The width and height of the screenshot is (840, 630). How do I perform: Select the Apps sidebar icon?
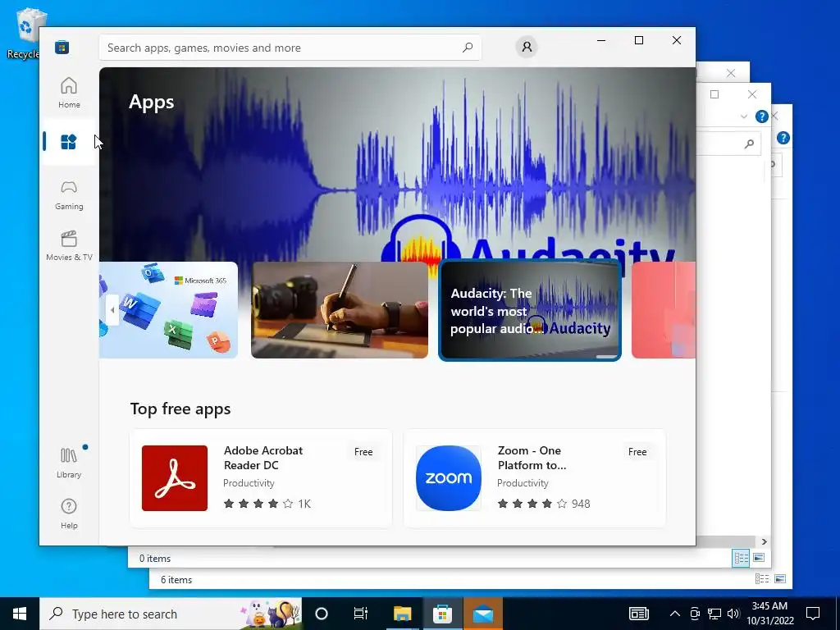pos(69,142)
